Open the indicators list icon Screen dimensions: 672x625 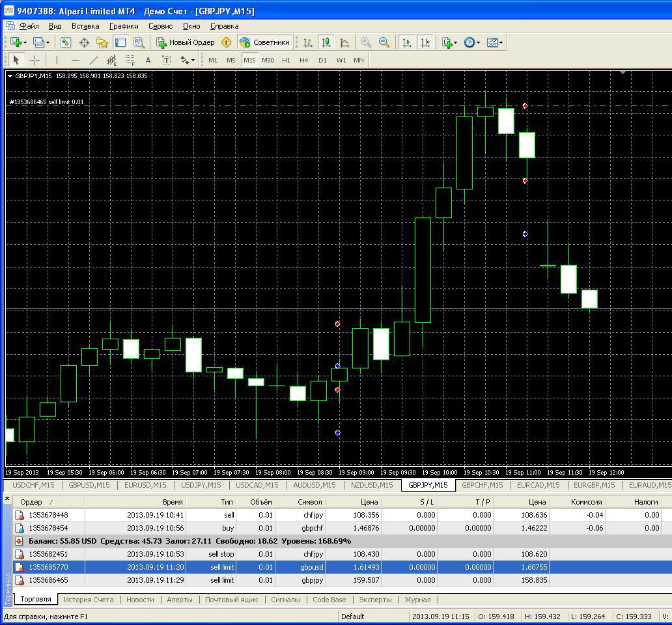tap(447, 42)
